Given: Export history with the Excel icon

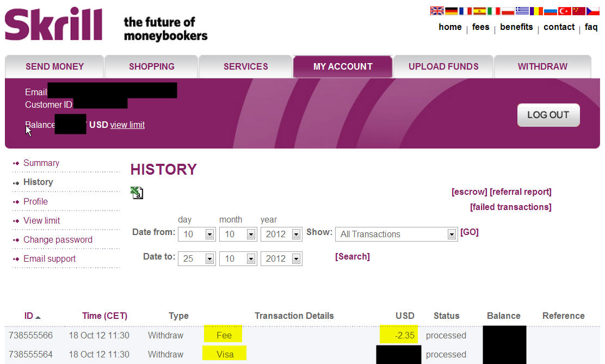Looking at the screenshot, I should point(137,193).
